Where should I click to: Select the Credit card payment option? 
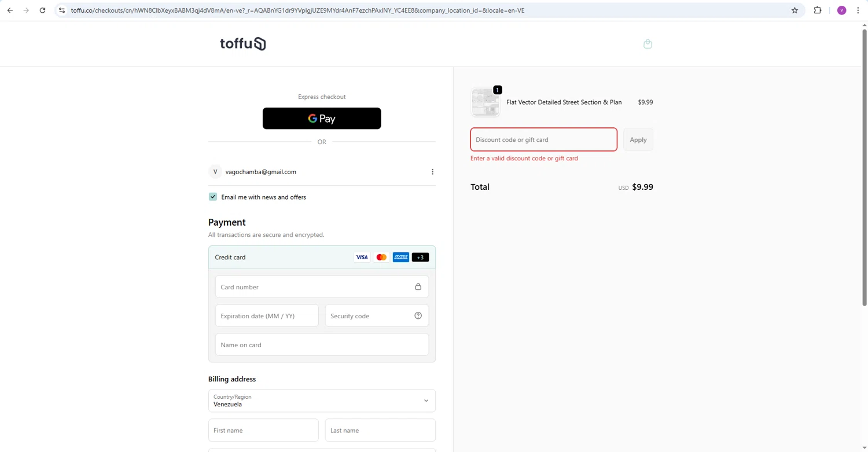(x=322, y=258)
